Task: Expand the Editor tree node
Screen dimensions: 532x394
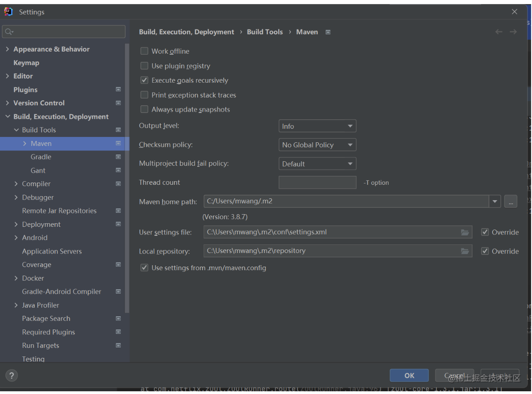Action: [7, 76]
